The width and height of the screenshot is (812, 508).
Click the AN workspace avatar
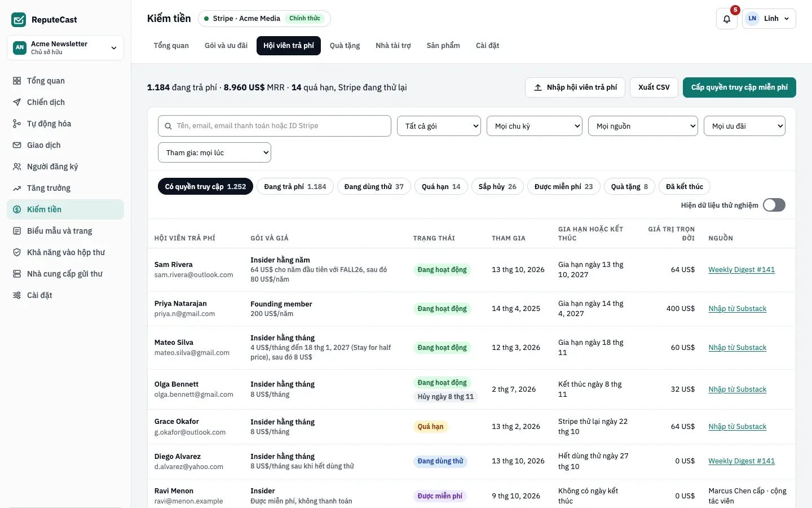click(20, 47)
